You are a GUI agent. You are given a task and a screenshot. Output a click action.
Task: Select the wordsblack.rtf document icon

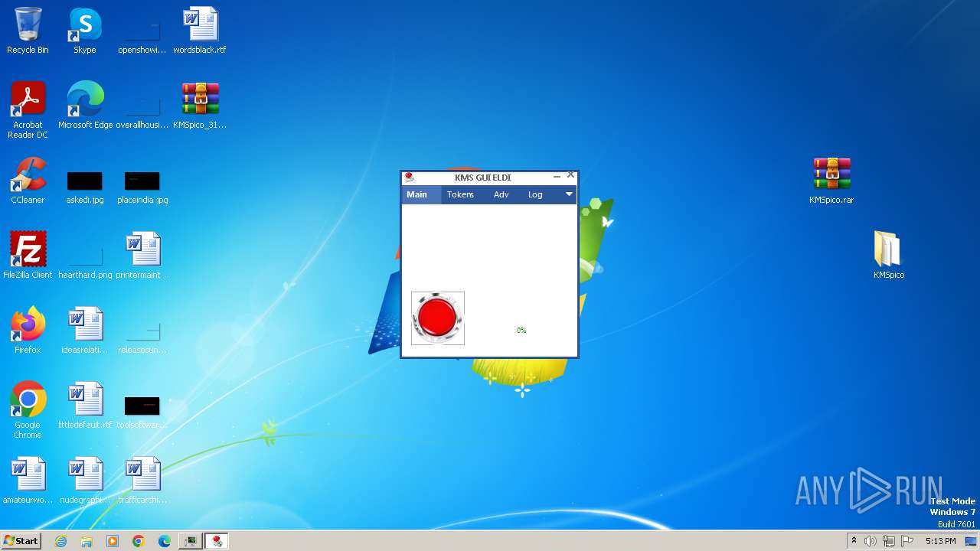pos(200,31)
